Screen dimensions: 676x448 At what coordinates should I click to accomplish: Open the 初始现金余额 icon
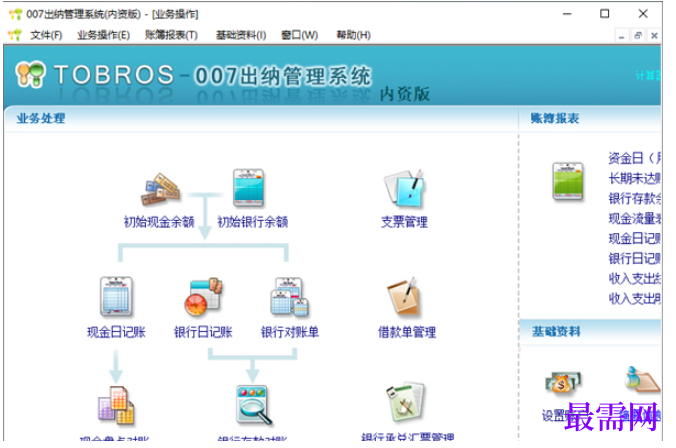coord(160,189)
